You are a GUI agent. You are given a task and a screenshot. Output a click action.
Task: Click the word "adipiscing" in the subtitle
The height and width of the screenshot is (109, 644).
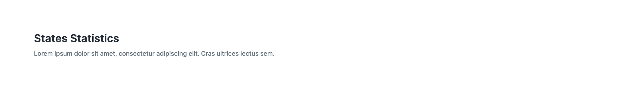(172, 54)
